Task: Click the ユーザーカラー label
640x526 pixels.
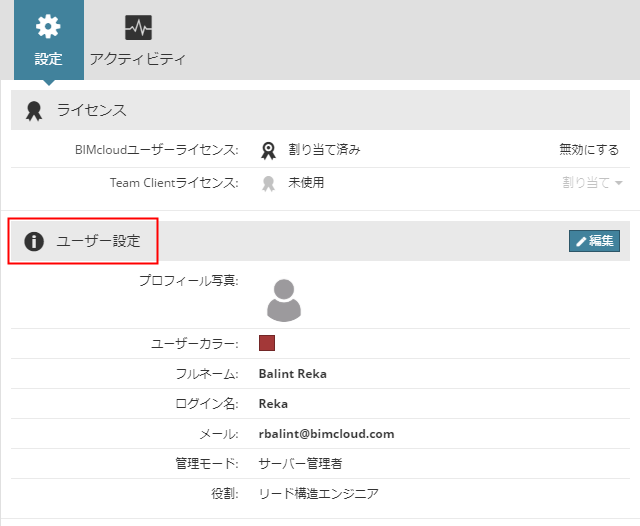Action: [x=195, y=344]
